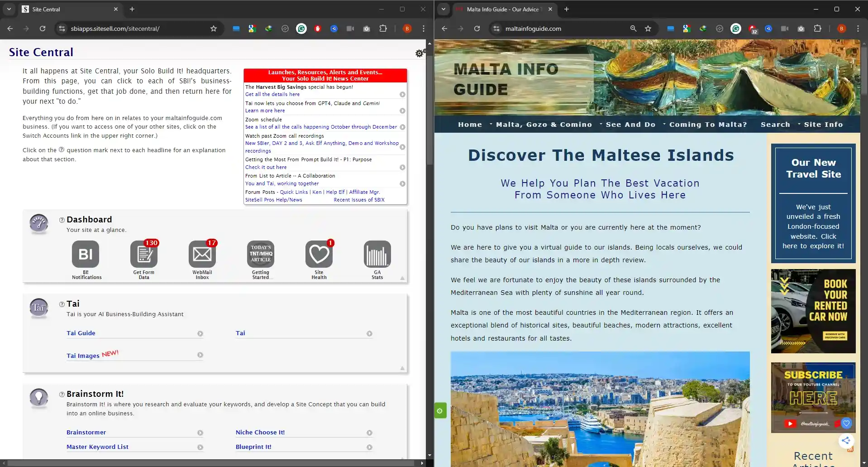View Today's TNT/MHQ Article icon

click(x=260, y=255)
